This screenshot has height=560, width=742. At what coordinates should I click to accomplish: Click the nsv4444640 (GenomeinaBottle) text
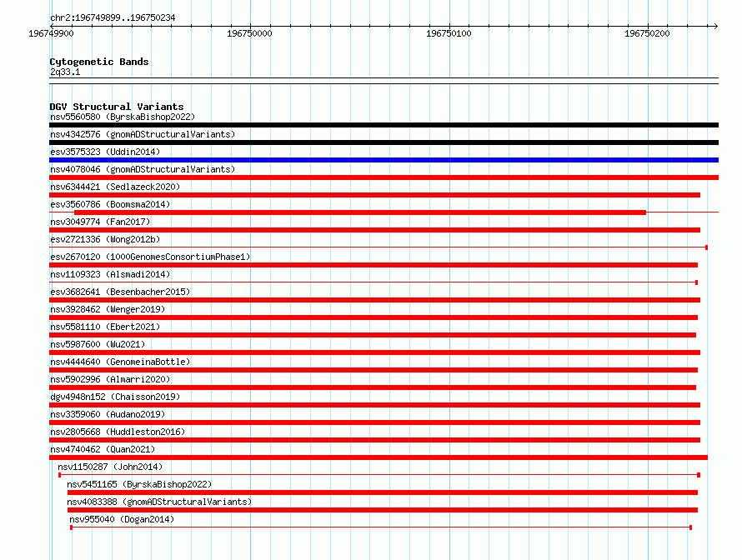point(120,362)
